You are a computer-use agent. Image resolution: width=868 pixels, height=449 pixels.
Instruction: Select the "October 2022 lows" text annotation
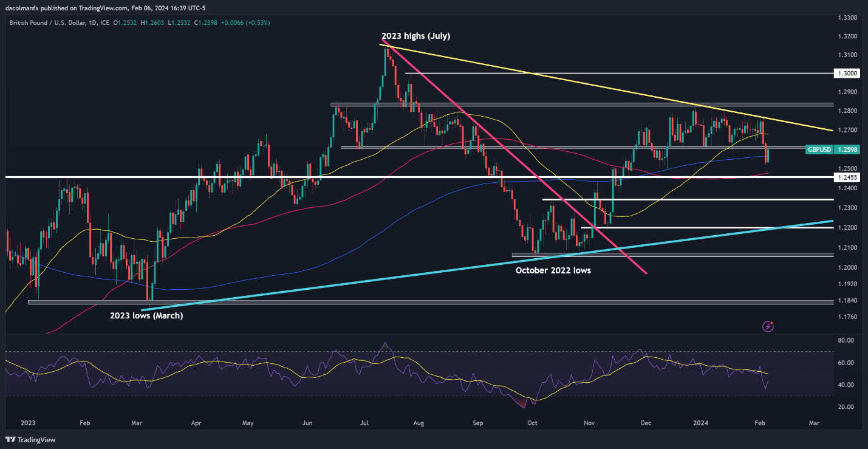[x=553, y=270]
